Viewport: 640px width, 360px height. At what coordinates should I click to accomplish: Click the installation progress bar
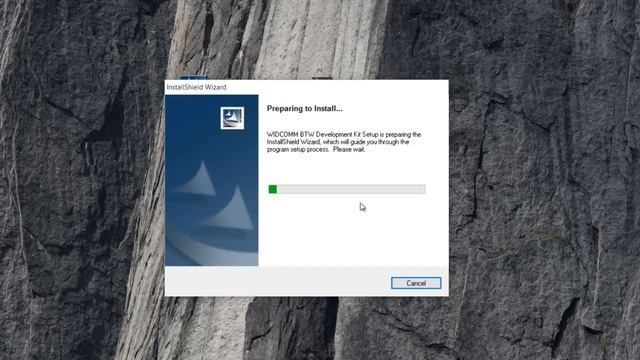click(347, 189)
